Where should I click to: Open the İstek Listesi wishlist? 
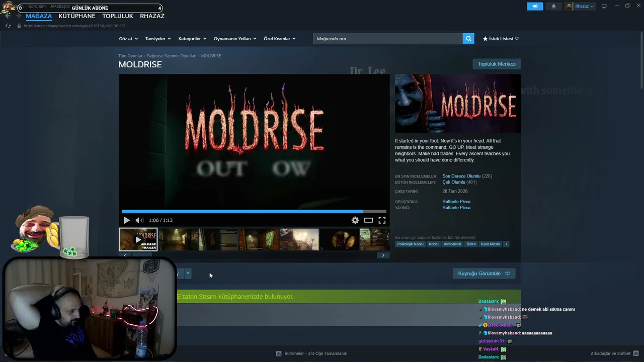tap(501, 39)
